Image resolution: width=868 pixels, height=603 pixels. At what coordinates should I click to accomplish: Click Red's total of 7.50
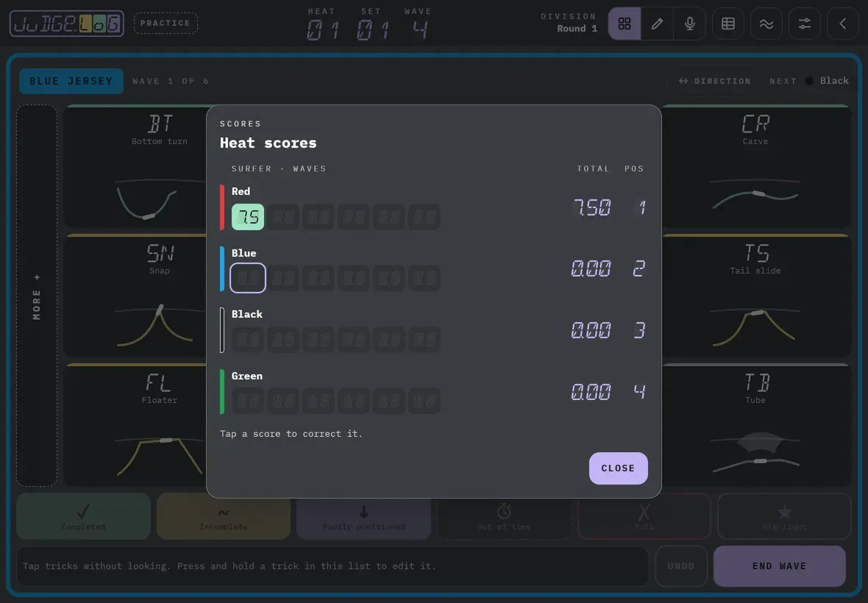tap(592, 207)
